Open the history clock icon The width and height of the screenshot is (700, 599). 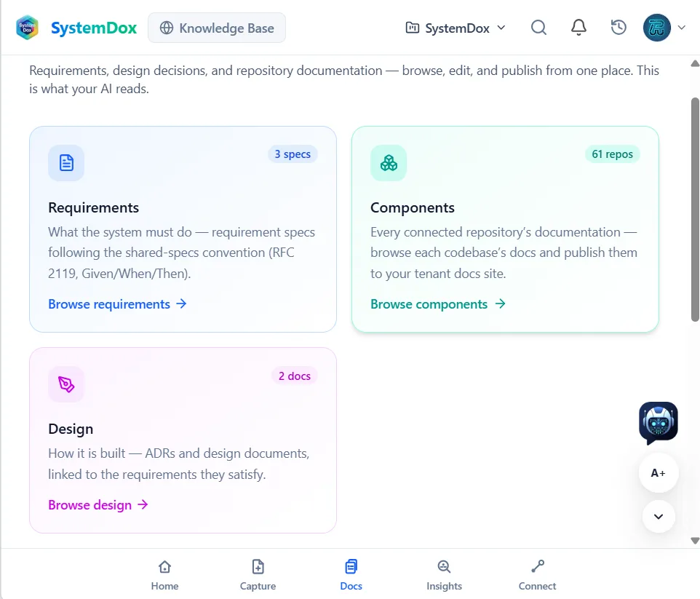click(619, 28)
